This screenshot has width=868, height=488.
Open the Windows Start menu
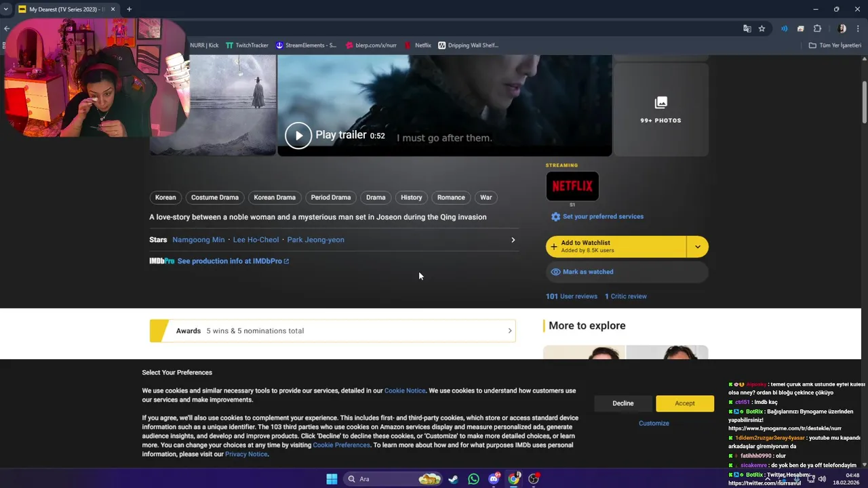click(x=332, y=479)
